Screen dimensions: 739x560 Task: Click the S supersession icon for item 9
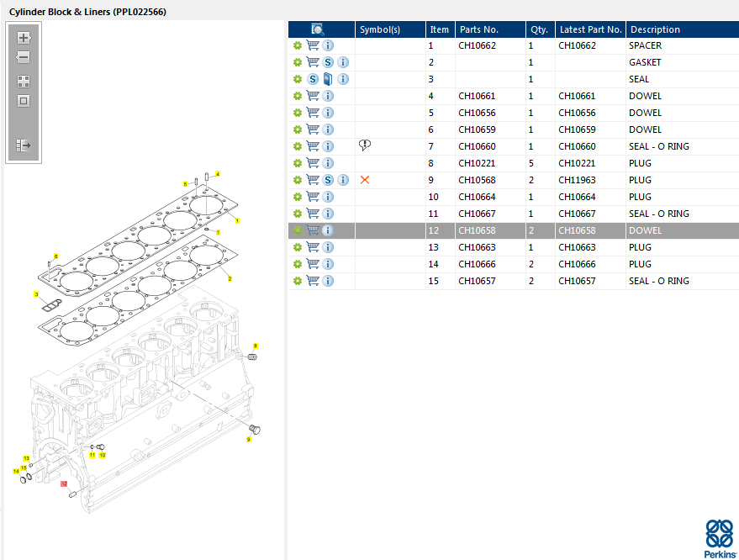click(328, 180)
